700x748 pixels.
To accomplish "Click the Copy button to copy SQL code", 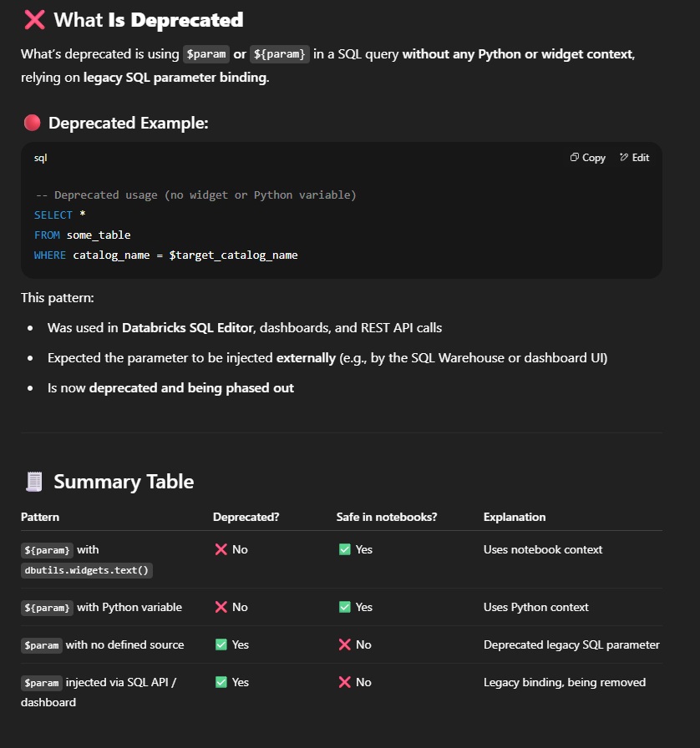I will (x=587, y=157).
